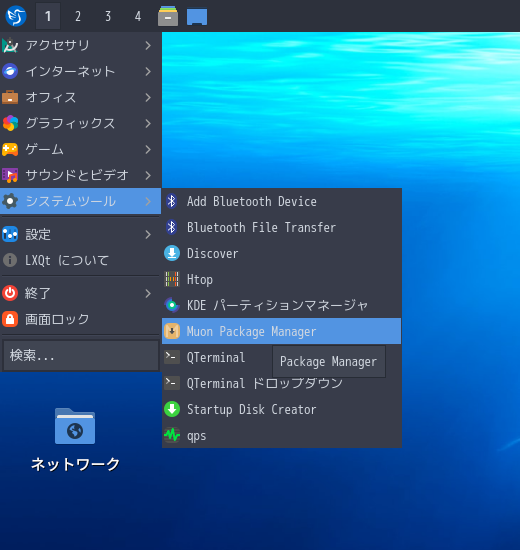This screenshot has width=520, height=550.
Task: Click the 画面ロック lock screen item
Action: (80, 319)
